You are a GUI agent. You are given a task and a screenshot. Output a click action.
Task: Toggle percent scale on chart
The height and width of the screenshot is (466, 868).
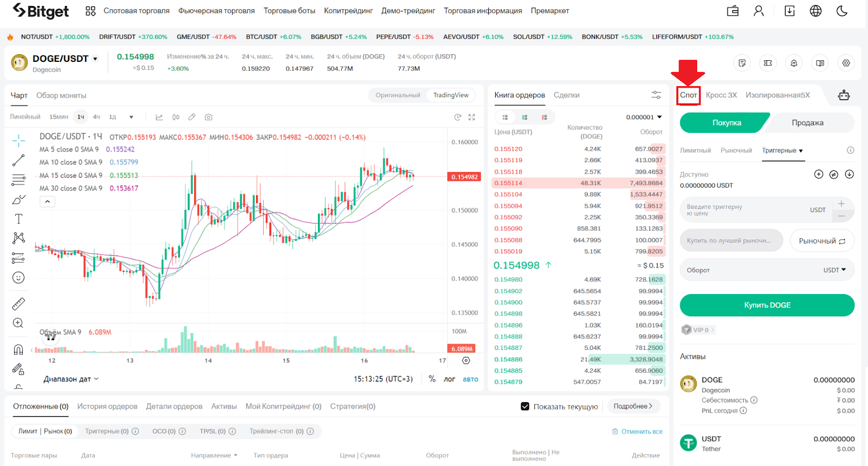432,379
